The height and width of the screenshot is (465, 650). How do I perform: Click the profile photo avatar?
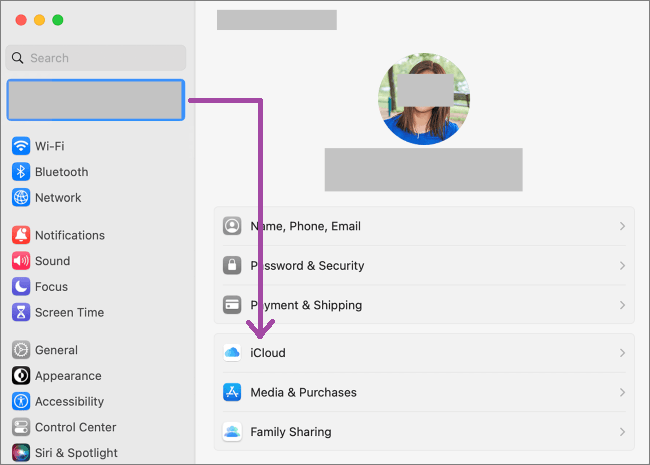coord(424,99)
